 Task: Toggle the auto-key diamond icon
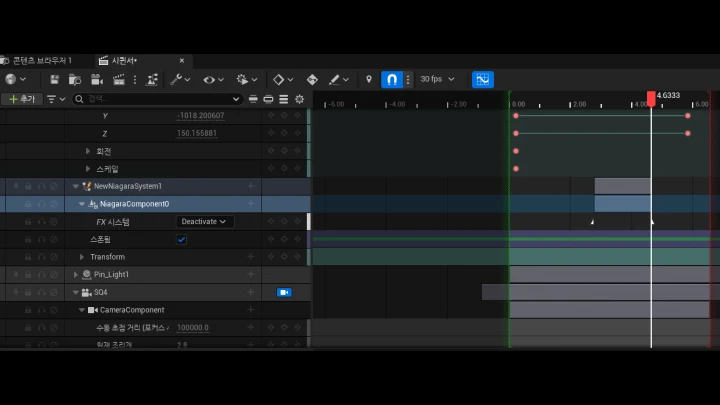(x=312, y=79)
